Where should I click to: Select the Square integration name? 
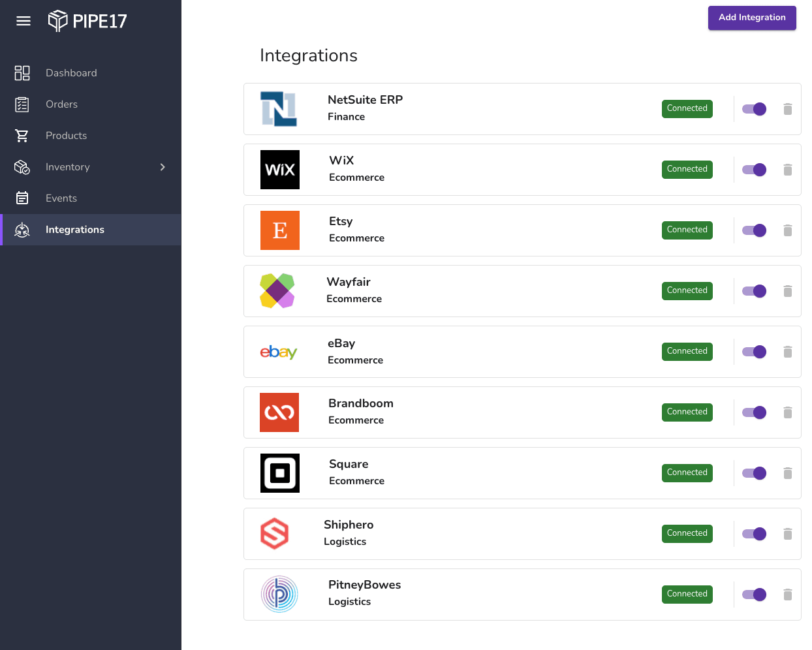pos(349,464)
